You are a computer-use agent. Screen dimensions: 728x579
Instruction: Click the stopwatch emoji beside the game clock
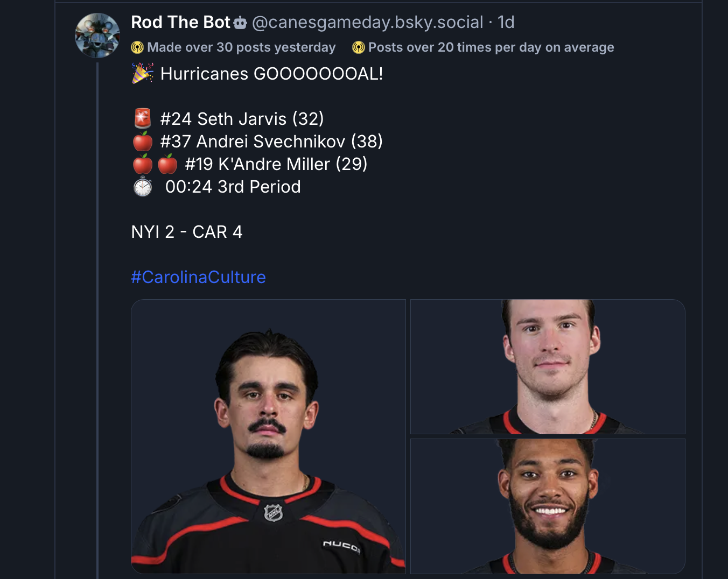point(142,187)
